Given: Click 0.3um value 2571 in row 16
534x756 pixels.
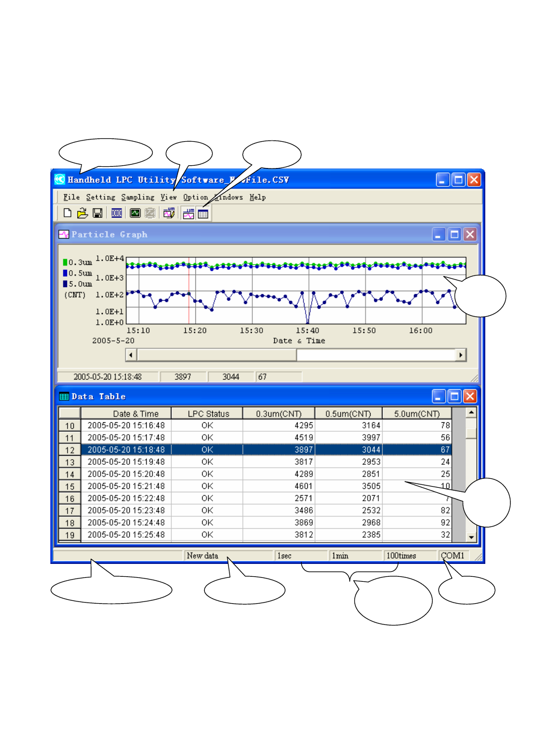Looking at the screenshot, I should [x=279, y=498].
